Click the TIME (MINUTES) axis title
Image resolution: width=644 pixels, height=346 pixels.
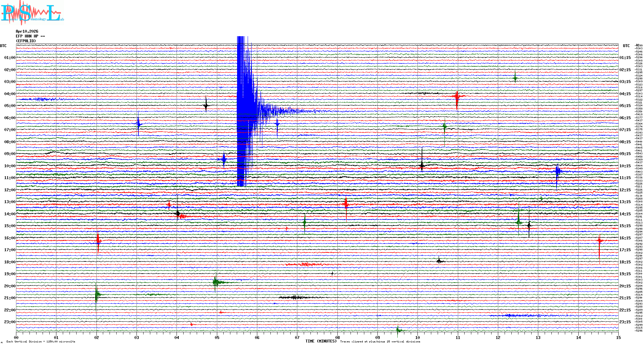click(x=321, y=341)
